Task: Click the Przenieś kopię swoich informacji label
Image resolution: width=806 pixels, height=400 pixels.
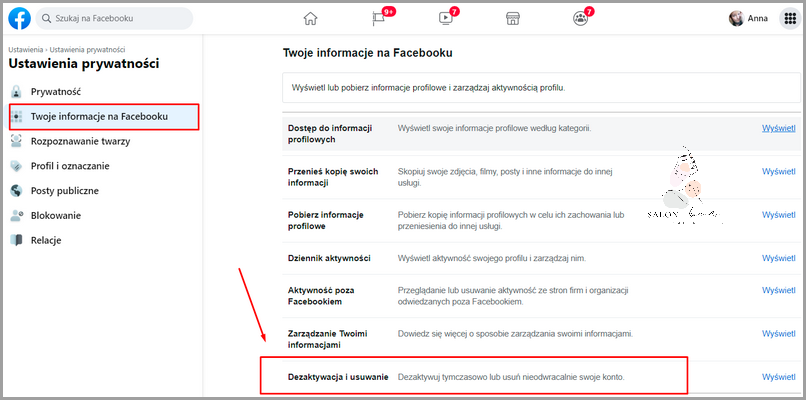Action: pos(333,177)
